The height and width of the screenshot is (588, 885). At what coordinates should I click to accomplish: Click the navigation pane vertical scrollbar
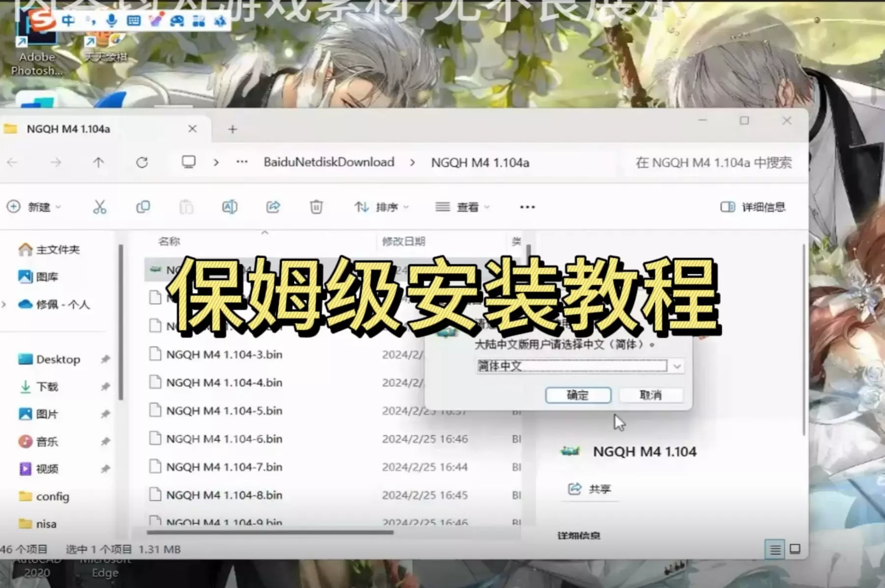tap(121, 322)
